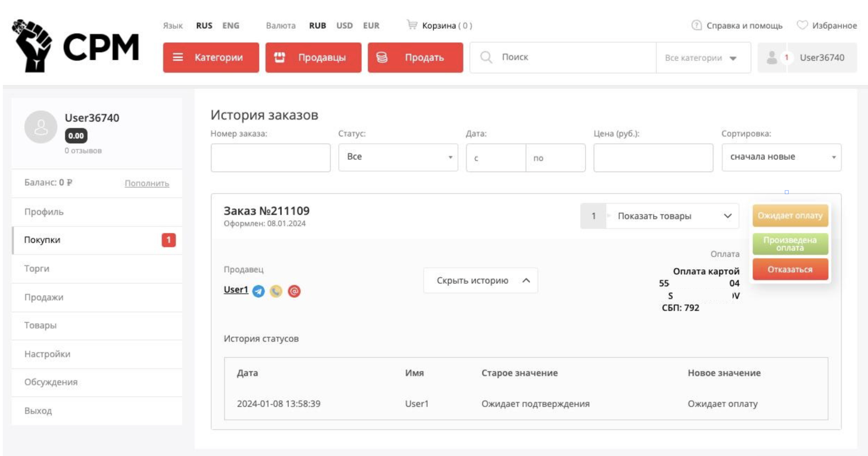Click the help question mark icon
The width and height of the screenshot is (868, 456).
coord(696,25)
